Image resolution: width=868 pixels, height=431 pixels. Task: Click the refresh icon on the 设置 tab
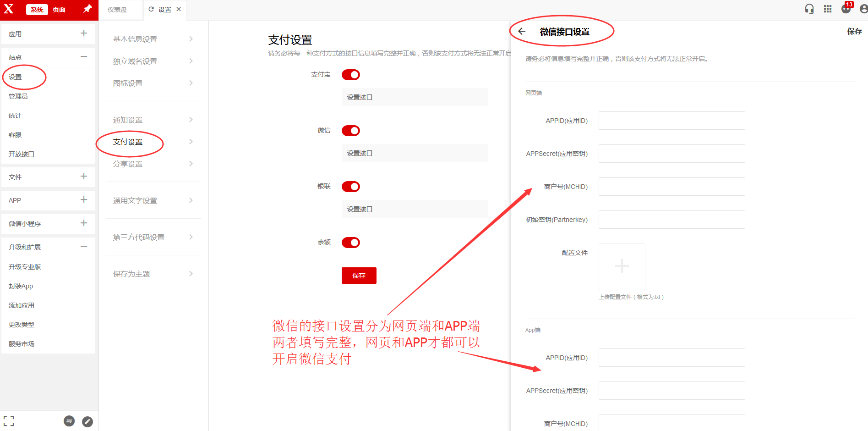click(151, 9)
